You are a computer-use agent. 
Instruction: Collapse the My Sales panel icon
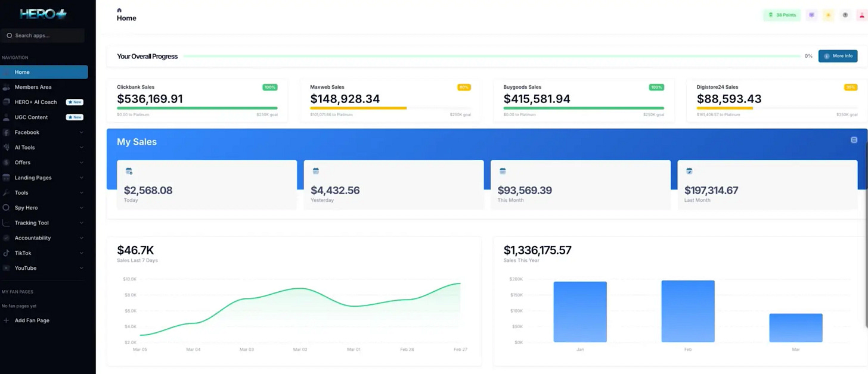855,139
